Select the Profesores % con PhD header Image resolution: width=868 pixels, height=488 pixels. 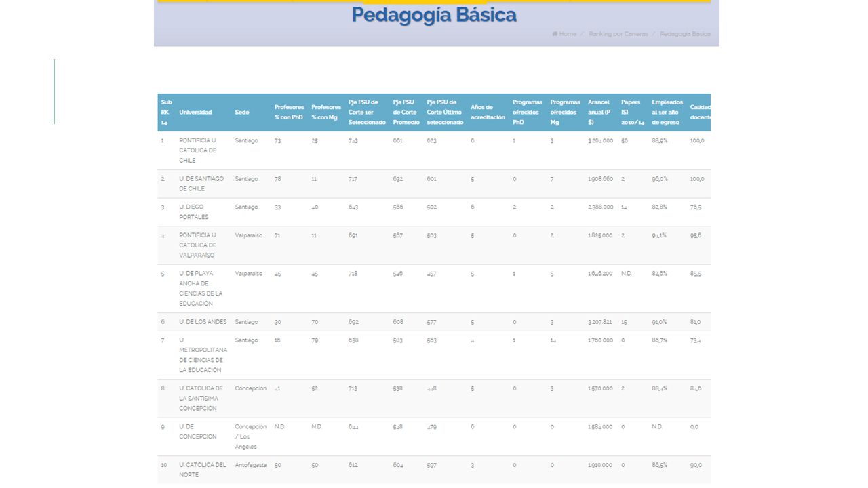click(289, 112)
